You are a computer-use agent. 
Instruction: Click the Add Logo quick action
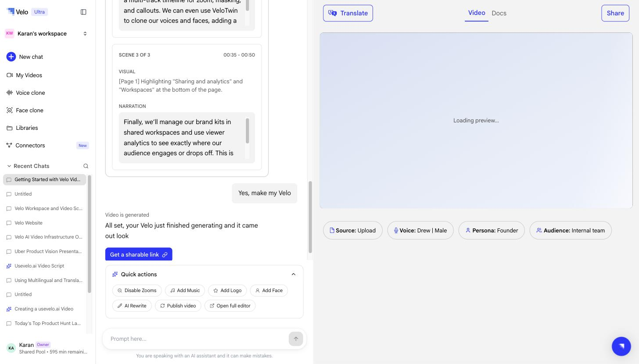pos(227,290)
